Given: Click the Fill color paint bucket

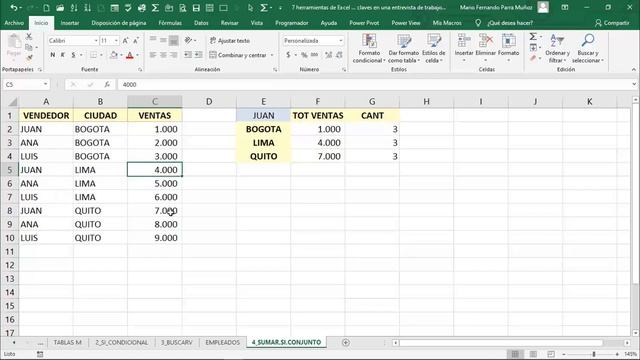Looking at the screenshot, I should pos(114,55).
